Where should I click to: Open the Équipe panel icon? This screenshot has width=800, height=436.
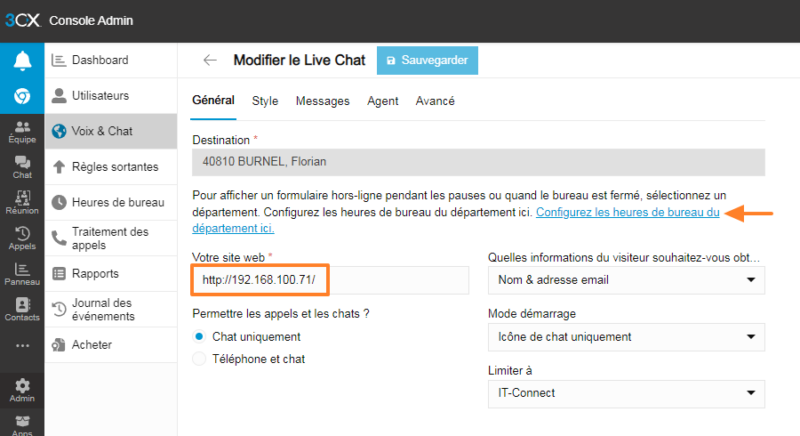(22, 132)
